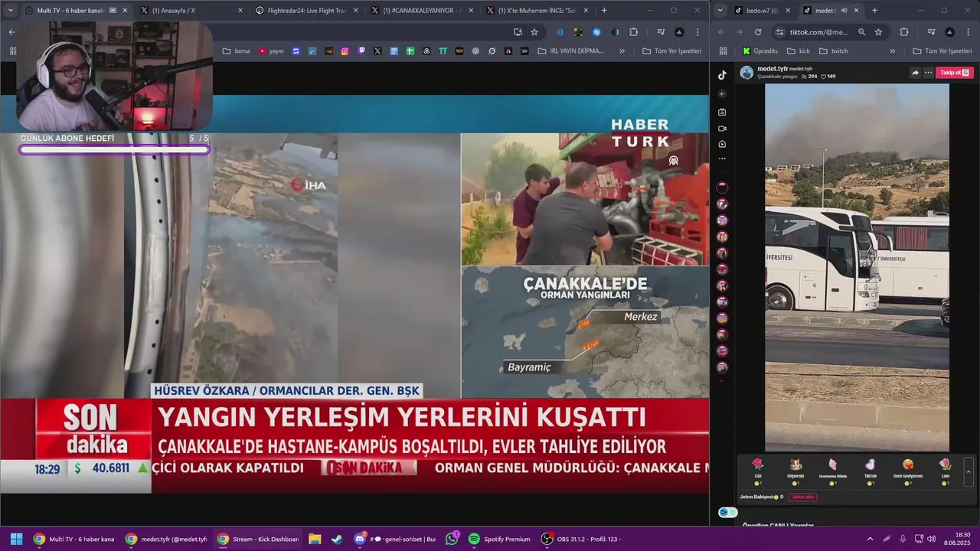Toggle the floating pill switch below gift panel
Image resolution: width=980 pixels, height=551 pixels.
click(727, 512)
